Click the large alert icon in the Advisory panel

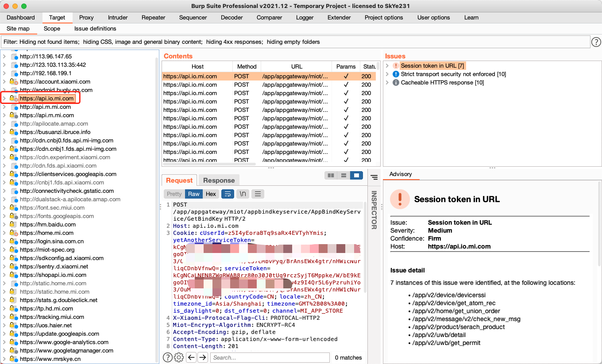400,199
